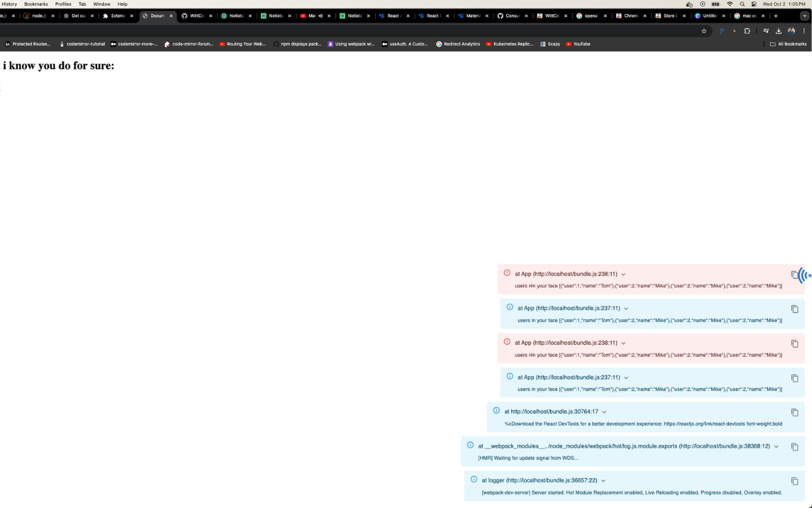Expand the logger bundle.js:36657:22 log entry
This screenshot has width=812, height=508.
click(x=603, y=480)
